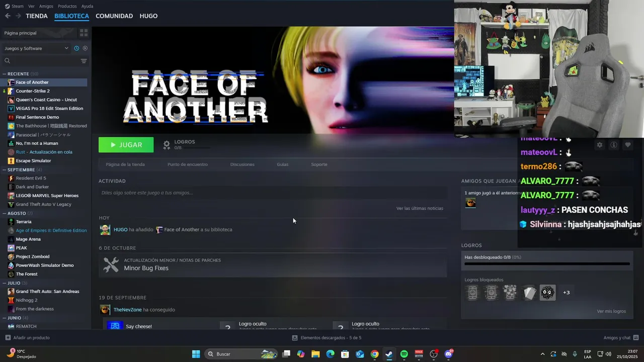The width and height of the screenshot is (644, 362).
Task: Click the Say cheese! achievement icon
Action: [115, 325]
